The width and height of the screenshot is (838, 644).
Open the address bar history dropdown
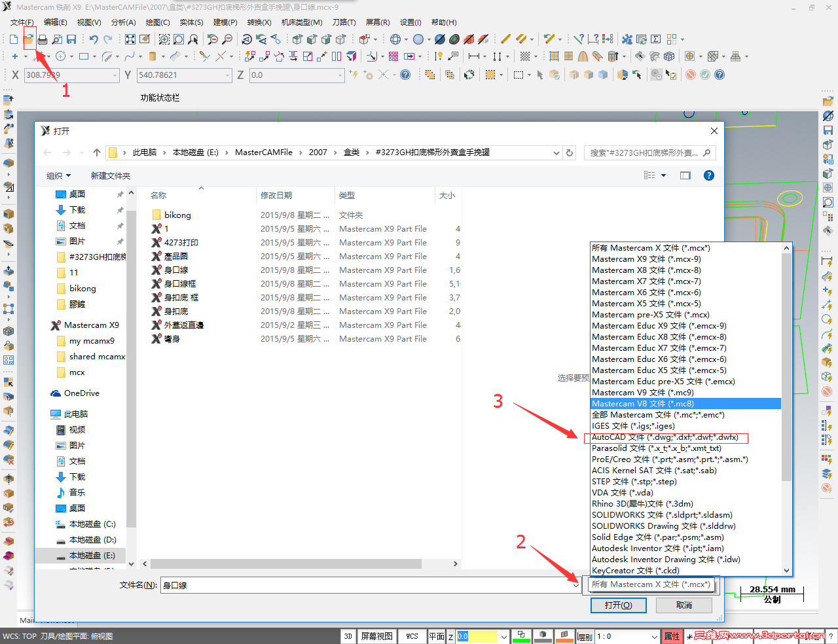(x=556, y=152)
